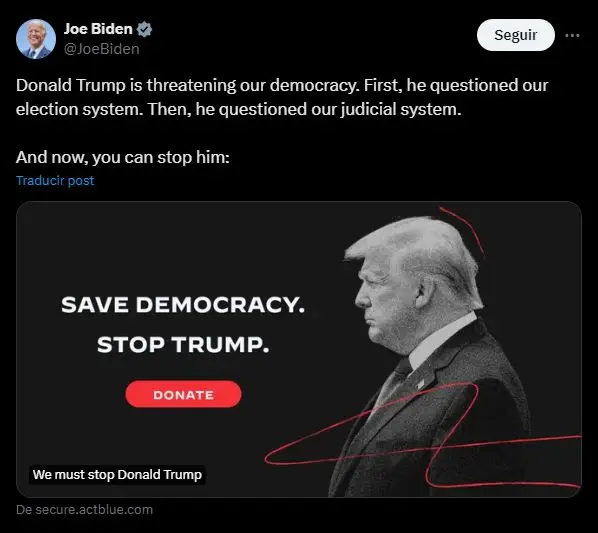
Task: Click the words "judicial system" in the post
Action: point(401,109)
